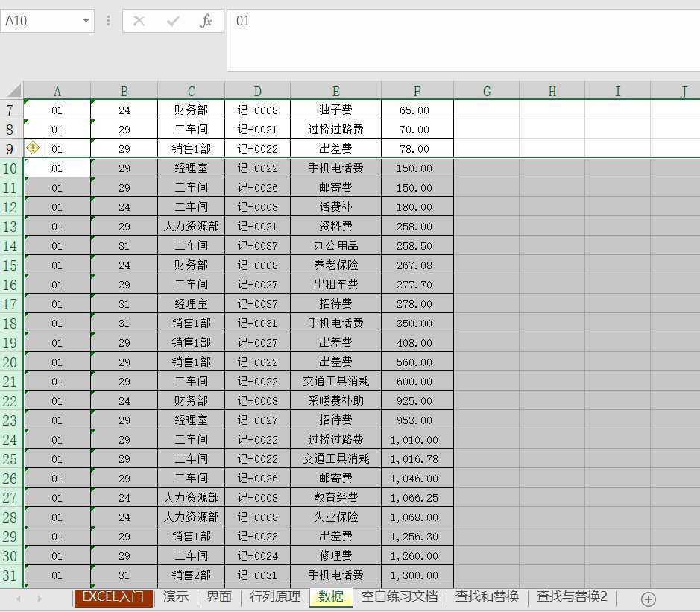This screenshot has height=612, width=700.
Task: Switch to the 界面 sheet tab
Action: [218, 597]
